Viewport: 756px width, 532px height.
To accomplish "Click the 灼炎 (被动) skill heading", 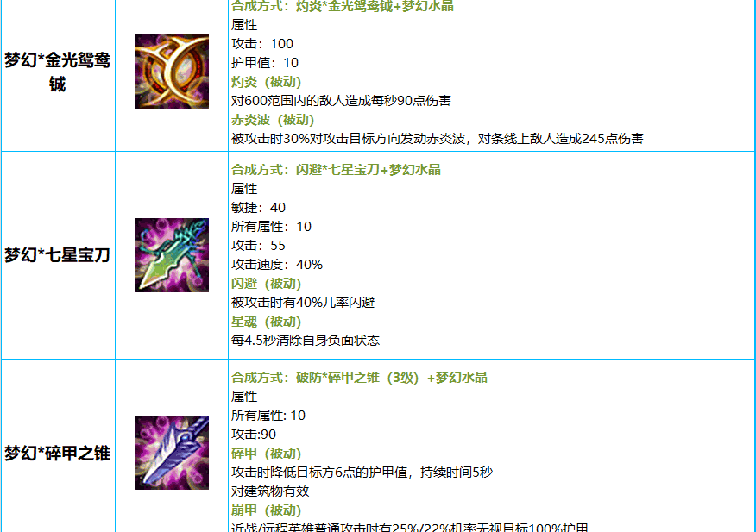I will (266, 82).
